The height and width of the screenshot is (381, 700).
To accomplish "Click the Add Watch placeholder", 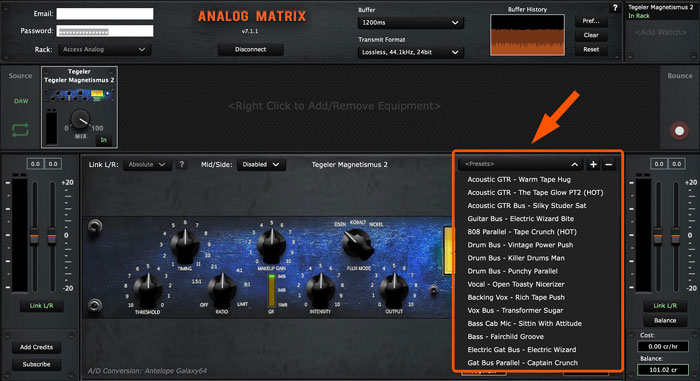I will click(660, 33).
